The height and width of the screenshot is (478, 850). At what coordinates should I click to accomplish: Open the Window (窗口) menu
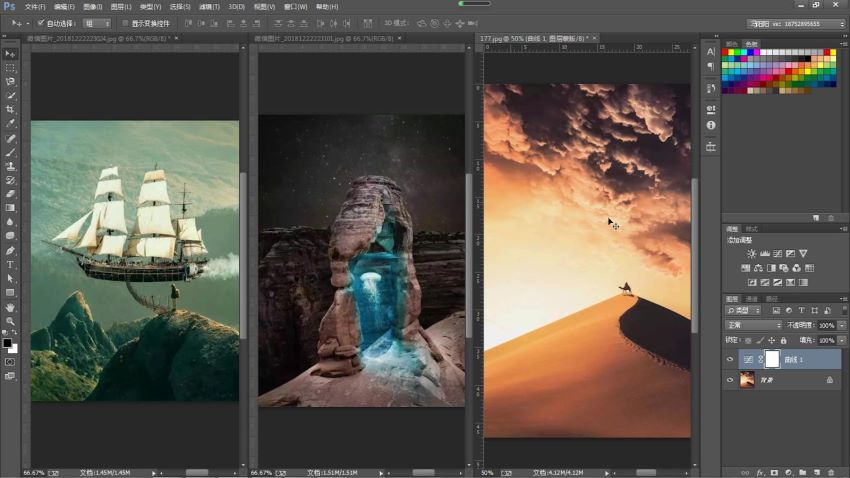pyautogui.click(x=295, y=7)
